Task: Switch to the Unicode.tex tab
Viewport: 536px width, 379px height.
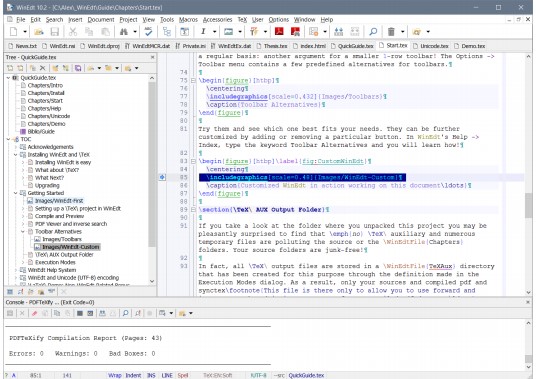Action: (x=431, y=46)
